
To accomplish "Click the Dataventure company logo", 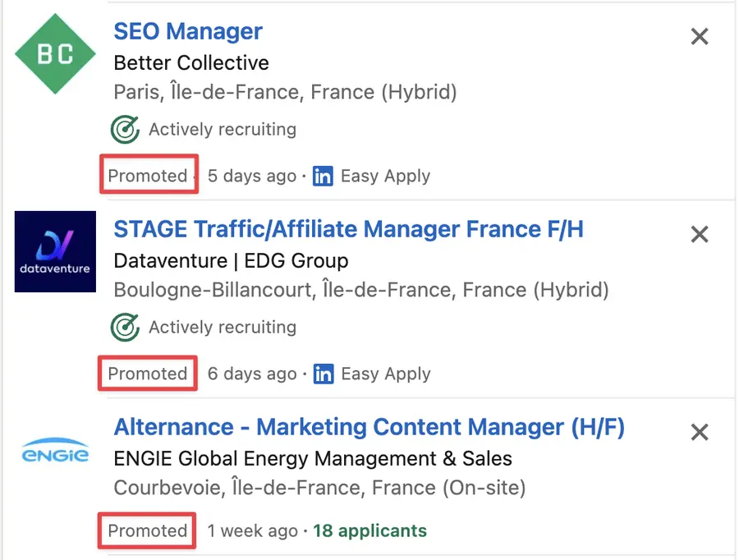I will (x=54, y=251).
